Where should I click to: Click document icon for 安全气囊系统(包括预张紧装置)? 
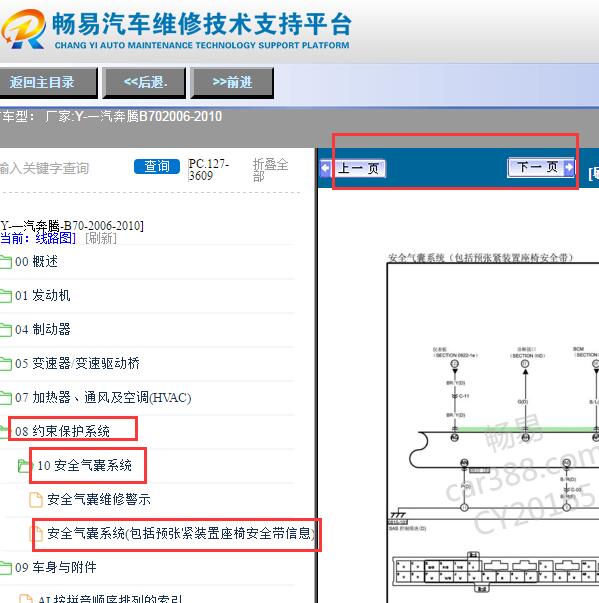click(36, 534)
